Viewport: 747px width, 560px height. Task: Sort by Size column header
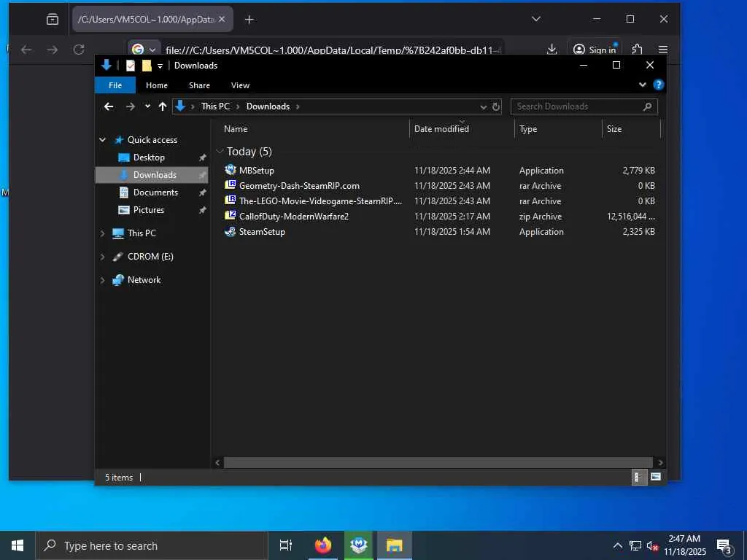click(x=614, y=128)
